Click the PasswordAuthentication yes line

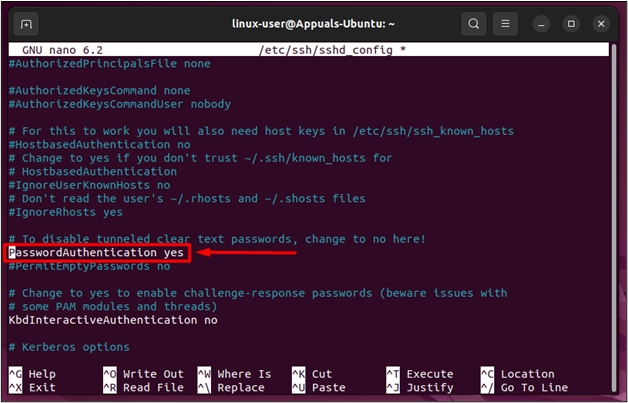96,252
